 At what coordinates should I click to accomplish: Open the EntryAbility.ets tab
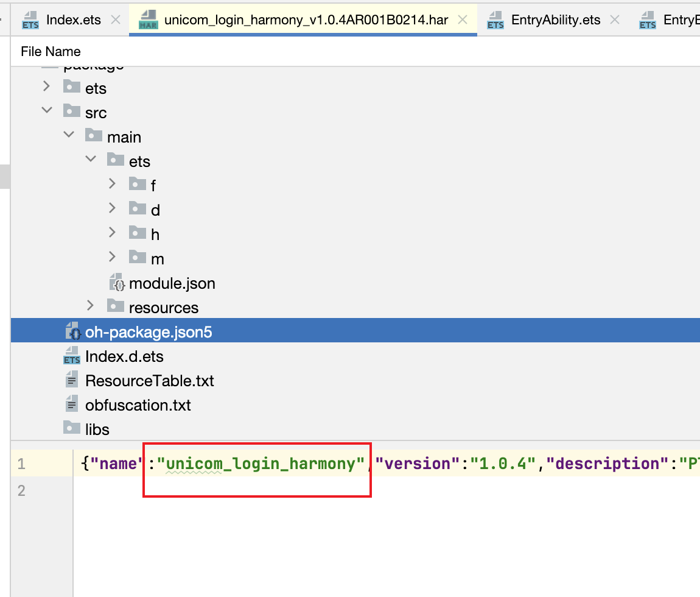pyautogui.click(x=556, y=20)
